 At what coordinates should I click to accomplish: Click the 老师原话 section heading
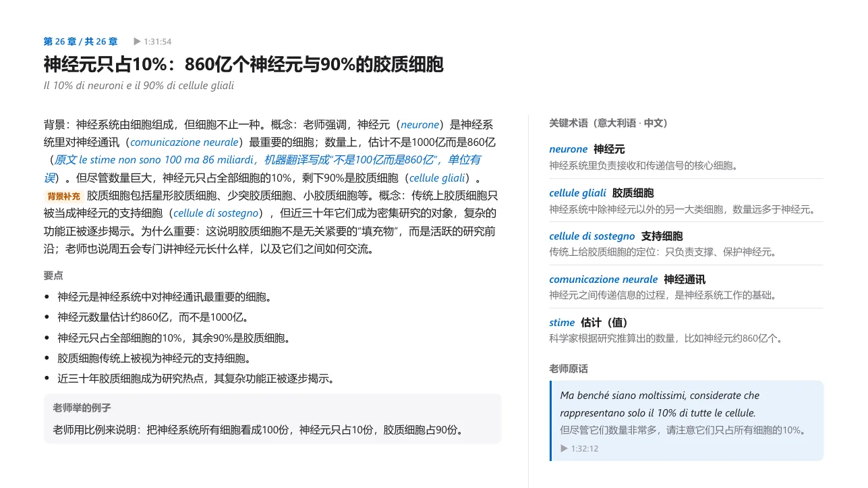click(x=569, y=369)
